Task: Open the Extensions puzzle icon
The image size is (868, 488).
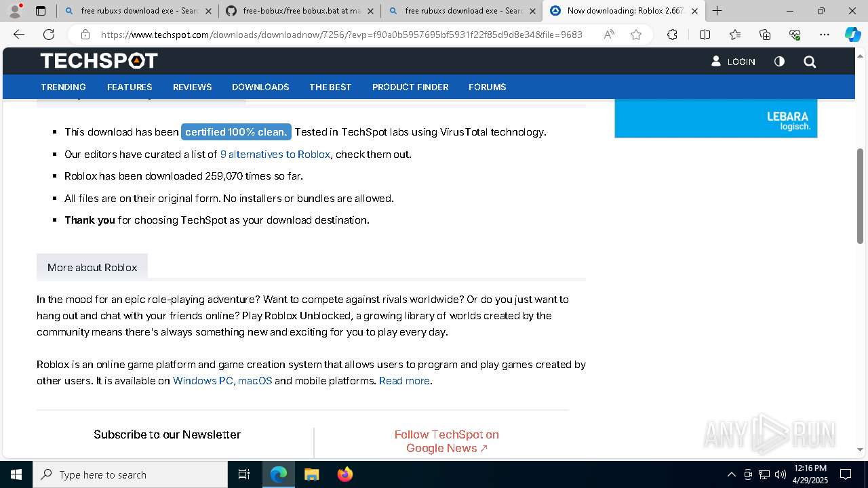Action: (672, 35)
